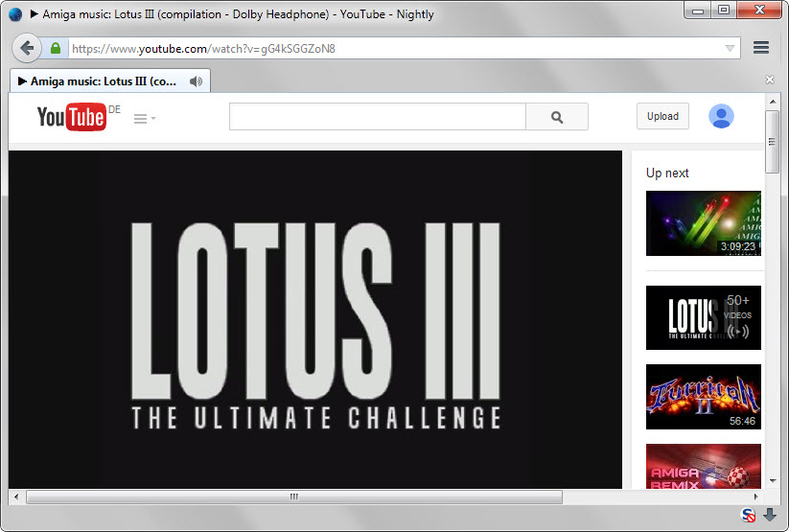Open the blue account avatar
The image size is (789, 532).
point(721,116)
